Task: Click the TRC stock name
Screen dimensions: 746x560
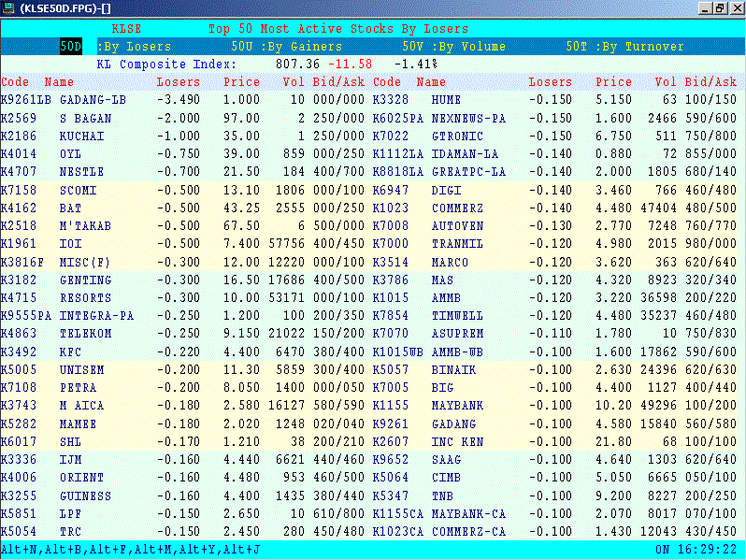Action: (70, 531)
